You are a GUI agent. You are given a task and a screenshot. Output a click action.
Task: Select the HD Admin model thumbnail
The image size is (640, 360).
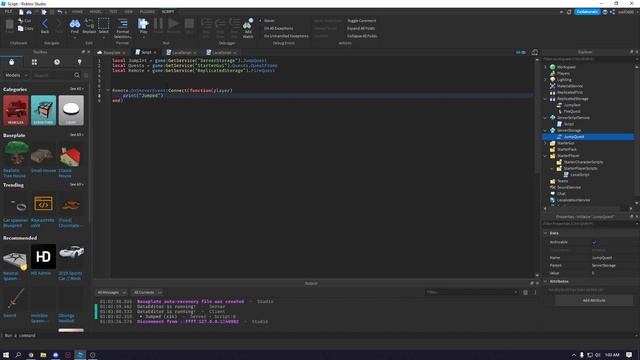(x=43, y=256)
